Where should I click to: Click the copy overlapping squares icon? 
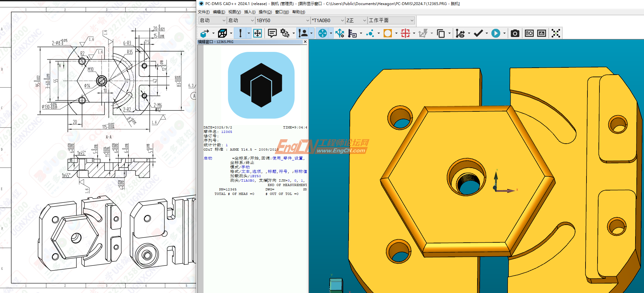coord(441,33)
